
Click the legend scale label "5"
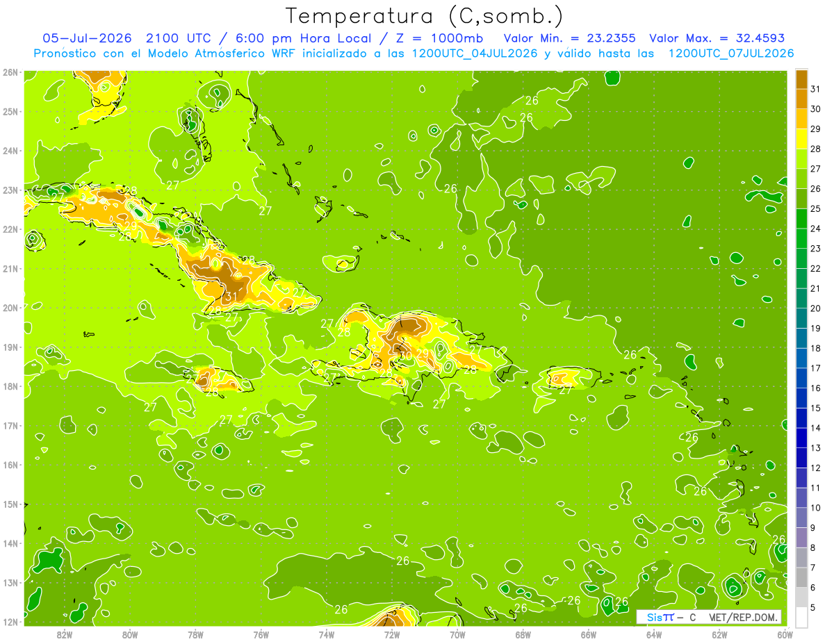(812, 608)
